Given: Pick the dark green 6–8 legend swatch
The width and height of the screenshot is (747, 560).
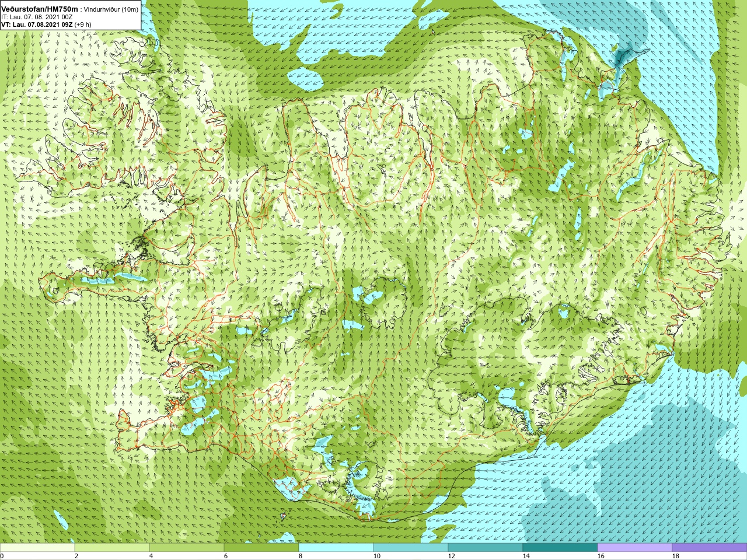Looking at the screenshot, I should [261, 548].
